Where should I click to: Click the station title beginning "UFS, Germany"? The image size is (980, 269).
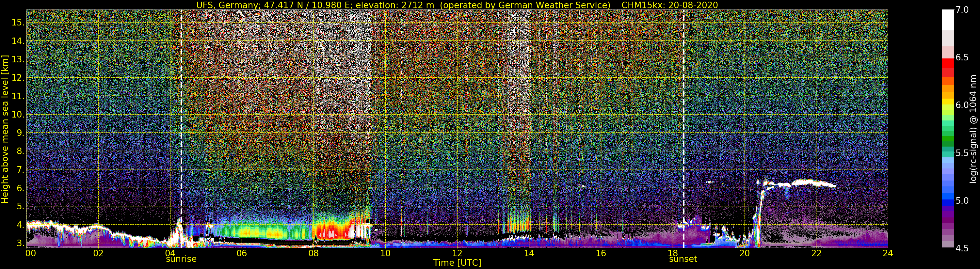(x=404, y=5)
